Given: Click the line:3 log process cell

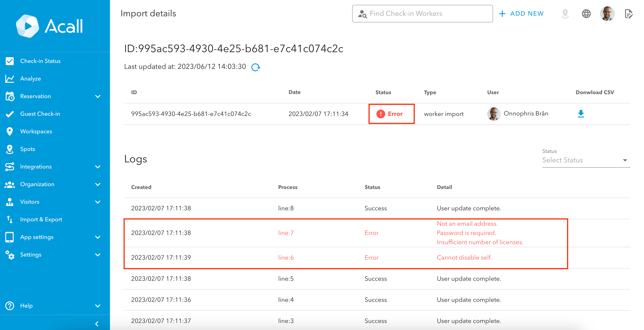Looking at the screenshot, I should tap(286, 321).
